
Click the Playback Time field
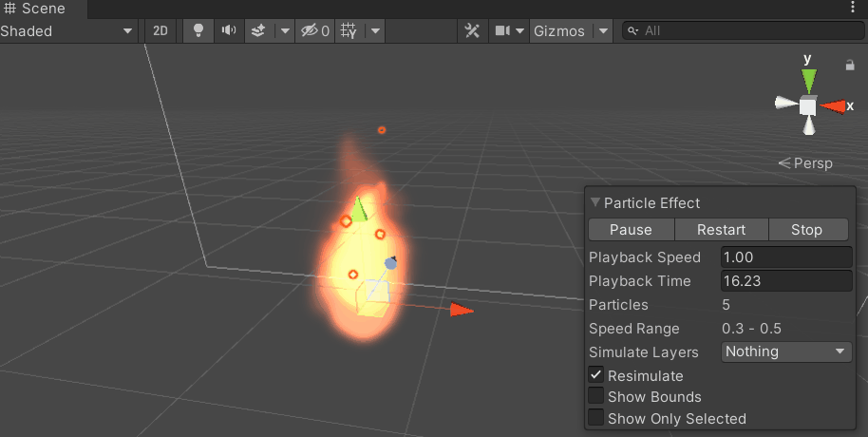click(786, 281)
